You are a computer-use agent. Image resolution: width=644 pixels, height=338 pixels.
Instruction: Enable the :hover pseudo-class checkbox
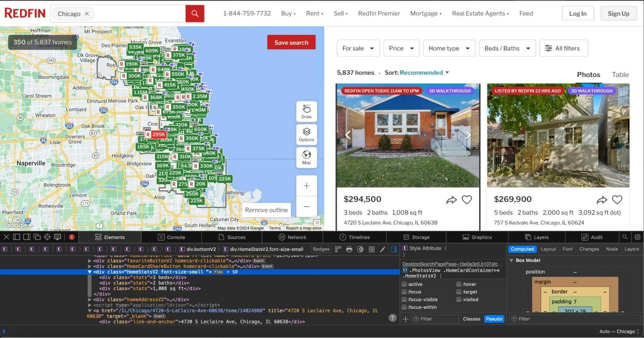(459, 284)
